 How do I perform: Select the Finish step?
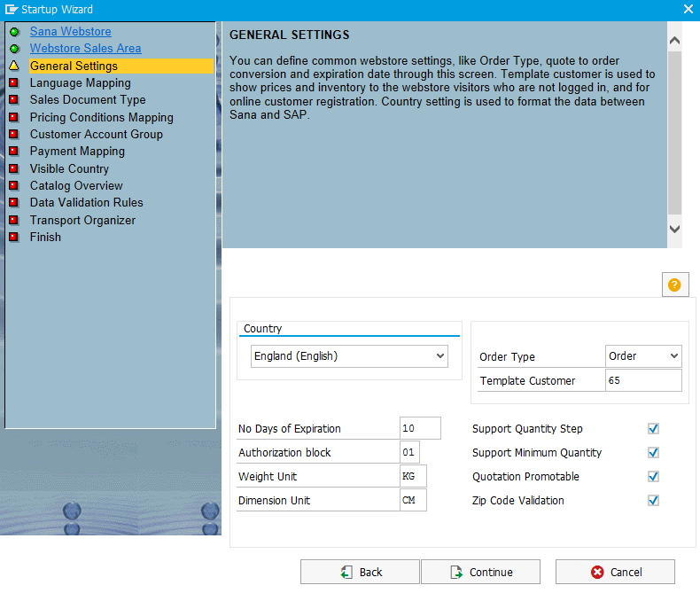[45, 237]
